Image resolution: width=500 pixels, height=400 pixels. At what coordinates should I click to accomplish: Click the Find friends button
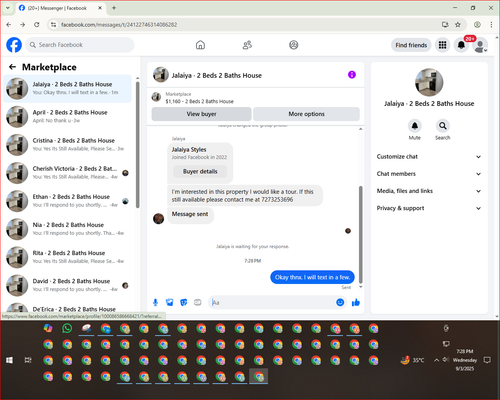click(411, 45)
